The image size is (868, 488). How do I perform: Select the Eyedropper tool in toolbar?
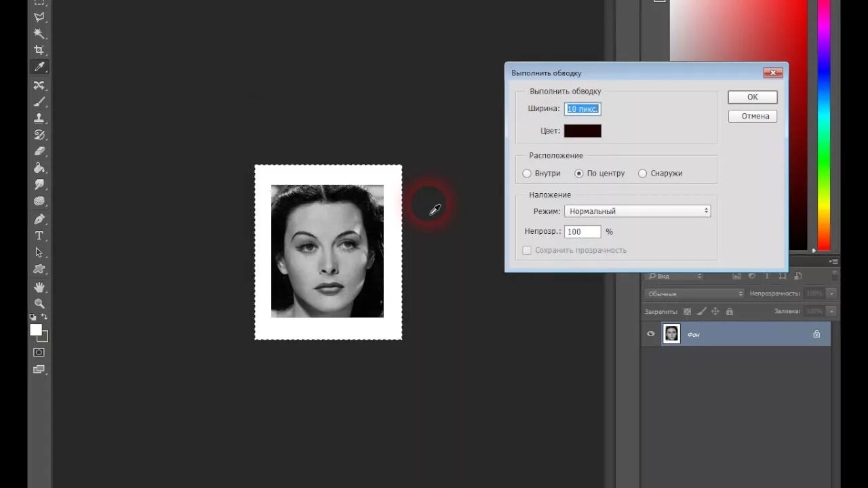[x=39, y=67]
